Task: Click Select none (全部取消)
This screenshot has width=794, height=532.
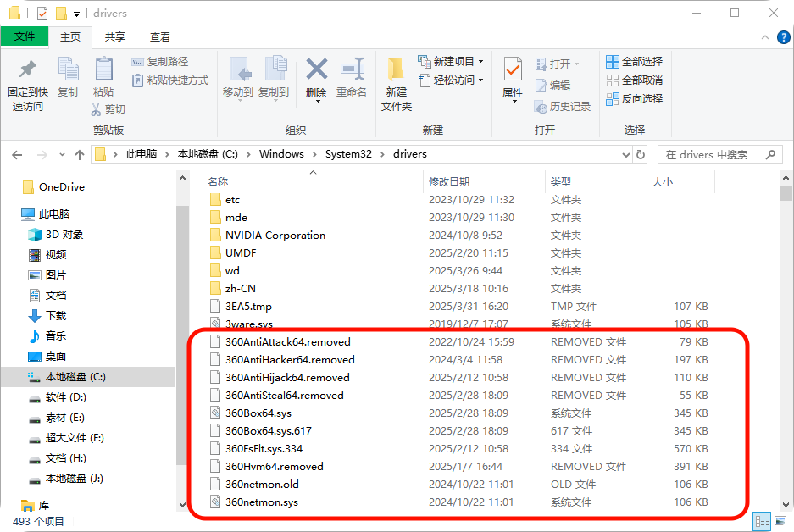Action: coord(635,80)
